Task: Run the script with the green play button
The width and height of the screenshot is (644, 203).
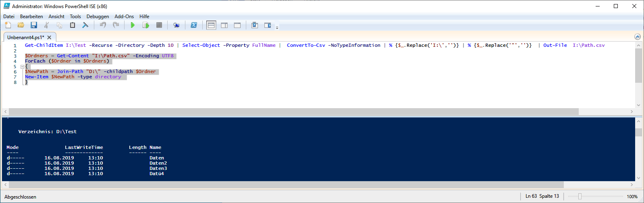Action: point(133,25)
